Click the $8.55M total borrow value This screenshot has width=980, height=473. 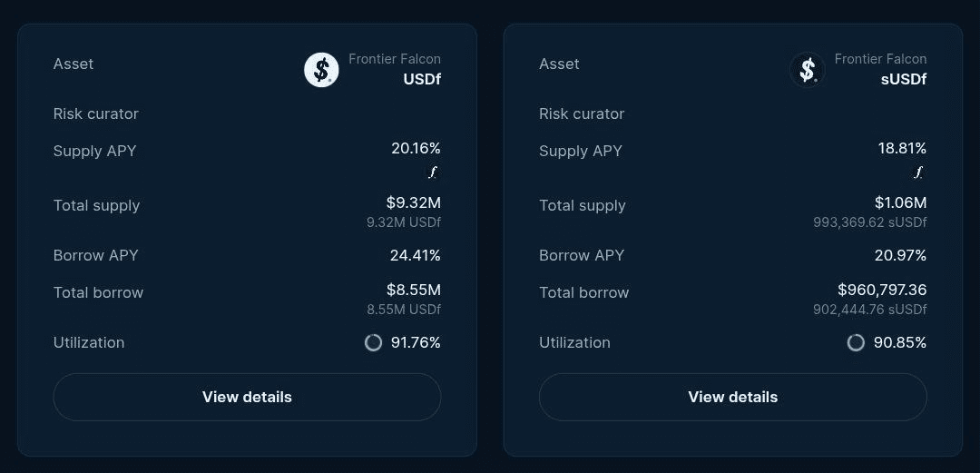click(414, 290)
